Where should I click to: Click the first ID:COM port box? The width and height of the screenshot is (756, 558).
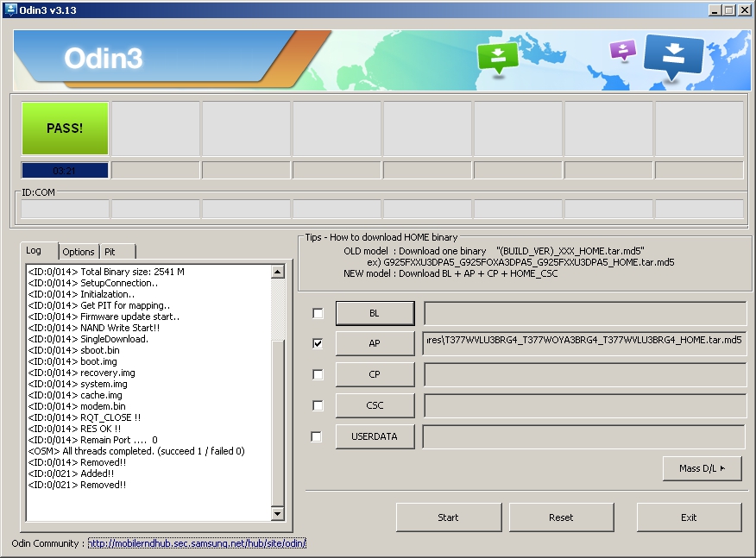[65, 209]
